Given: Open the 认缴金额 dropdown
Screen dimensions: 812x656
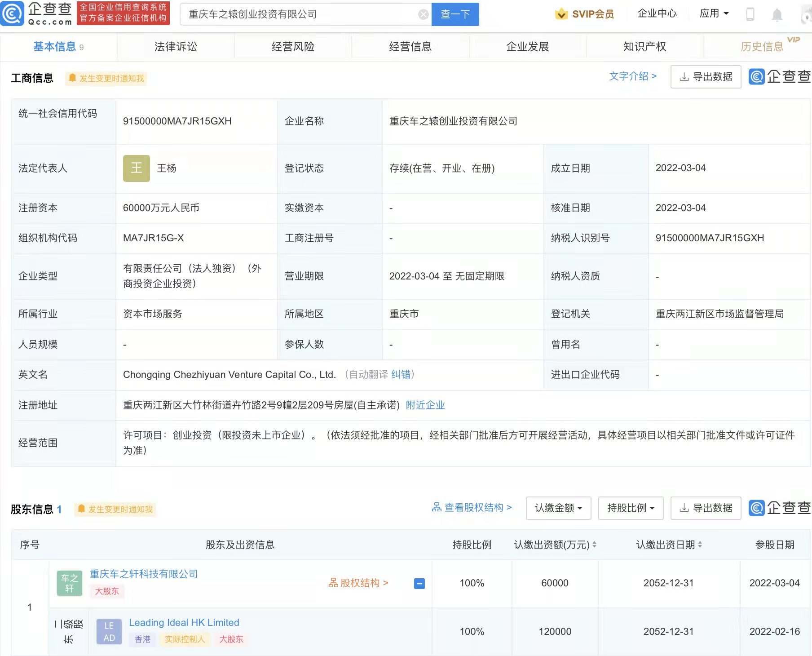Looking at the screenshot, I should point(558,508).
